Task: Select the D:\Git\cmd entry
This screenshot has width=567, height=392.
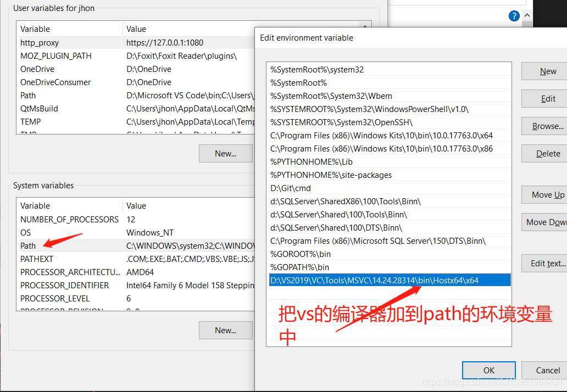Action: pos(390,188)
